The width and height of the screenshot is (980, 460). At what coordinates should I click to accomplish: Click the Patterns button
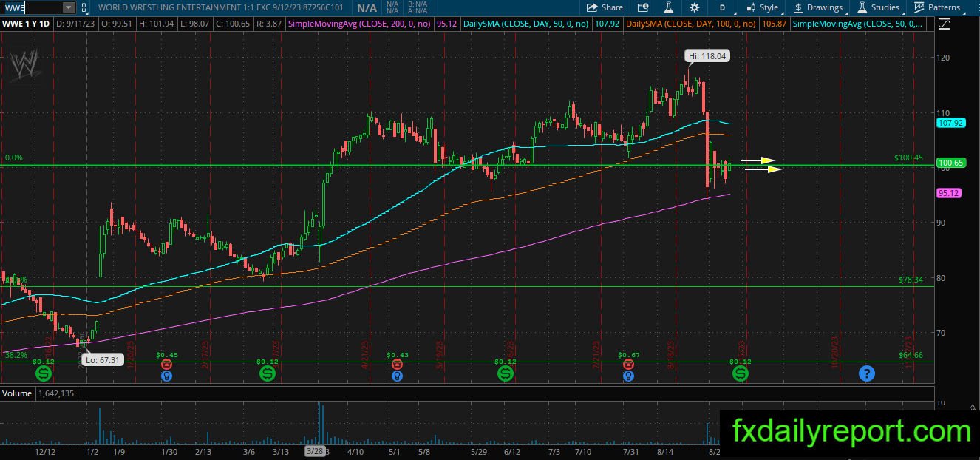[x=937, y=7]
